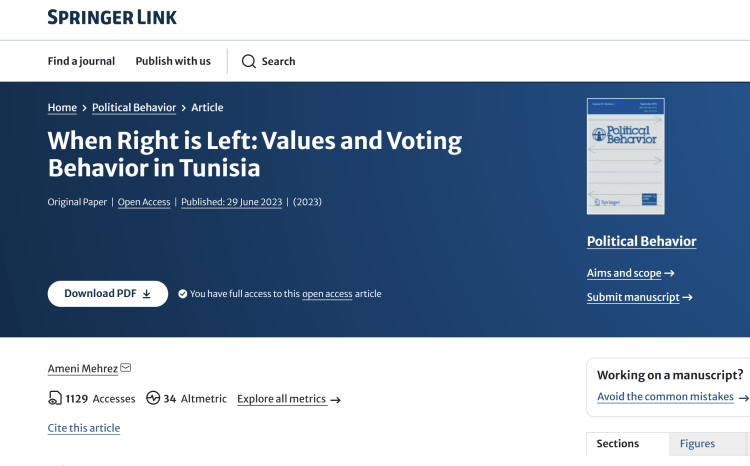Viewport: 750px width, 466px height.
Task: Click the search magnifier icon
Action: 249,61
